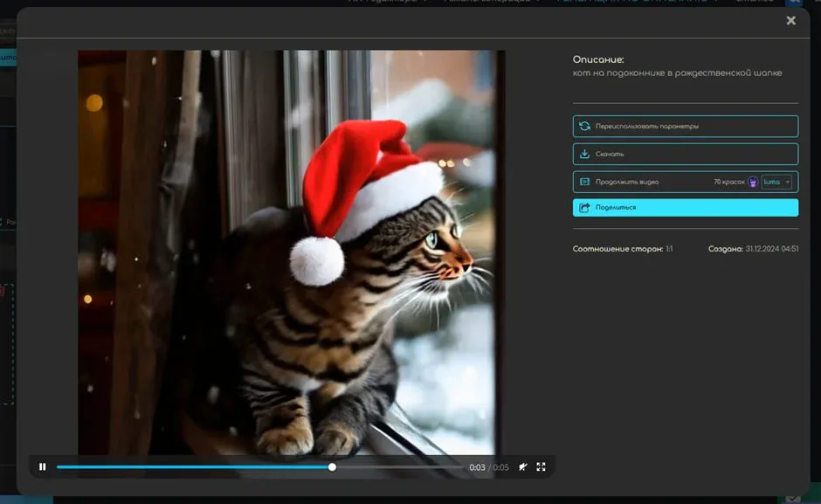Click the continue video film icon

[x=584, y=182]
